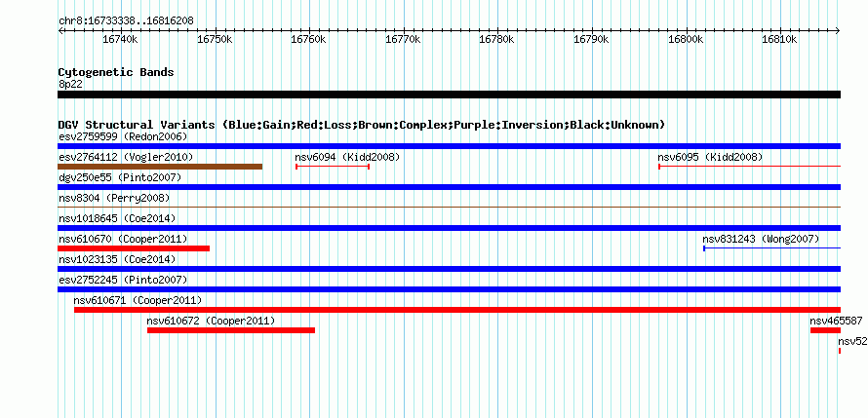
Task: Select the nsv1018645 (Coe2014) label
Action: tap(117, 218)
